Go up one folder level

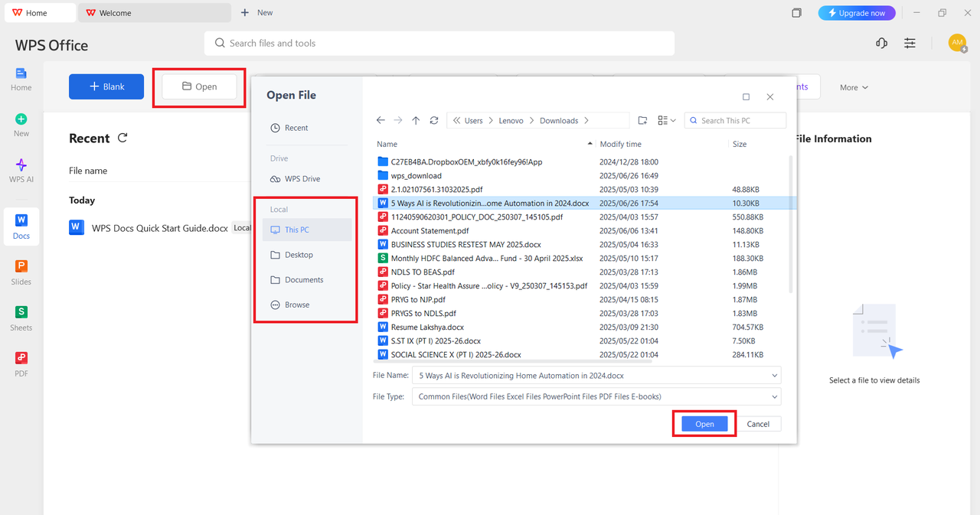click(416, 120)
